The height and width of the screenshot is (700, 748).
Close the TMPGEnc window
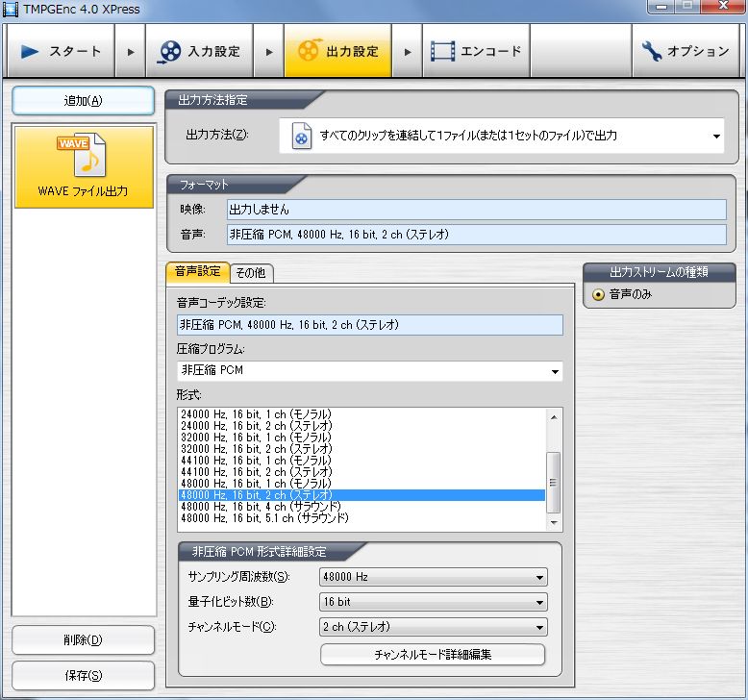[x=723, y=6]
